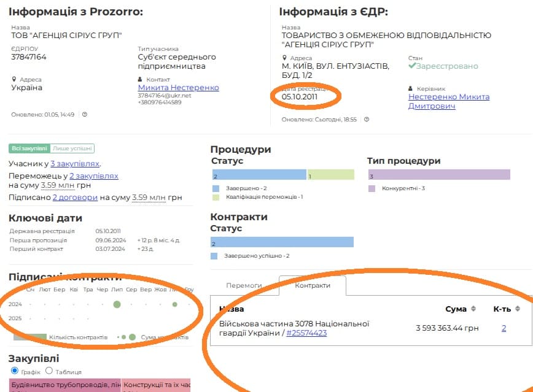
Task: Open the Контракти tab
Action: pos(313,285)
